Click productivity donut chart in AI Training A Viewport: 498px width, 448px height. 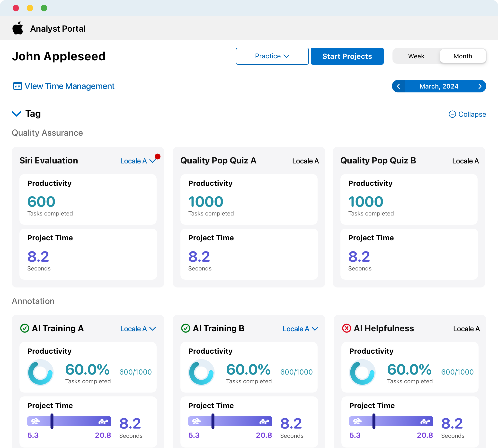coord(40,372)
